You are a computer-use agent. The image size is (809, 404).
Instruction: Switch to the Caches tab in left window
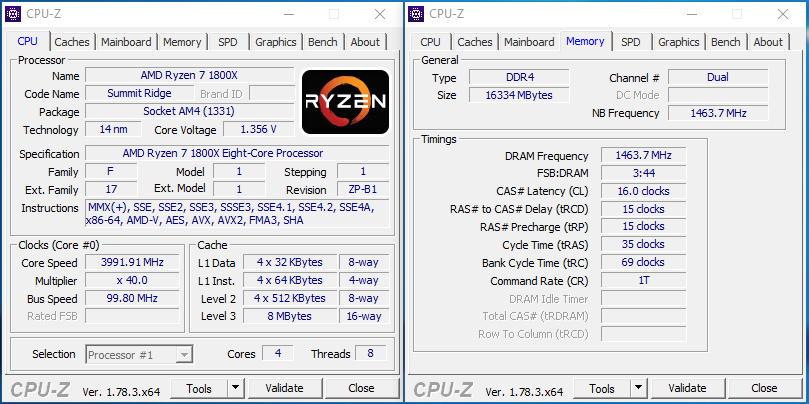(x=72, y=42)
